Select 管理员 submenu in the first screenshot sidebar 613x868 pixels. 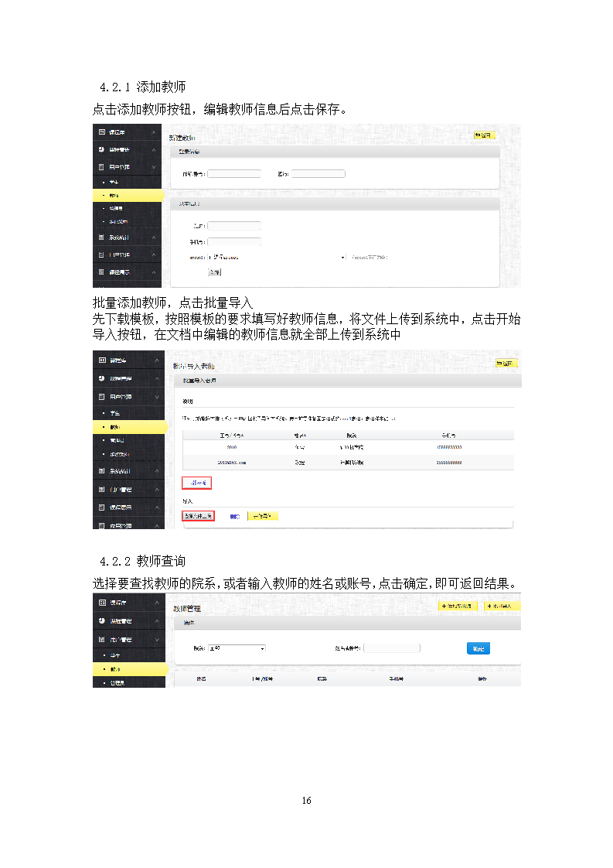tap(116, 209)
